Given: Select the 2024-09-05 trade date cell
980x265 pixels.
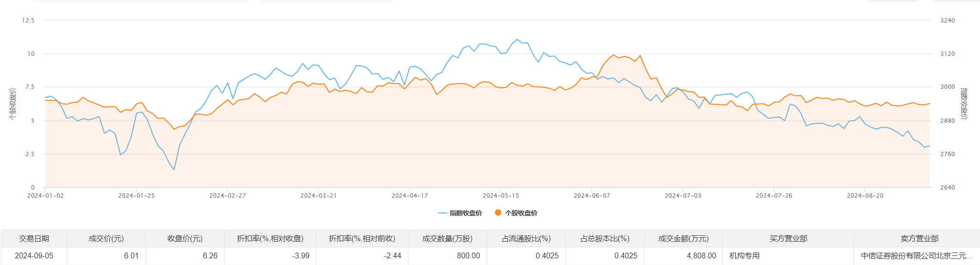Looking at the screenshot, I should (x=34, y=255).
